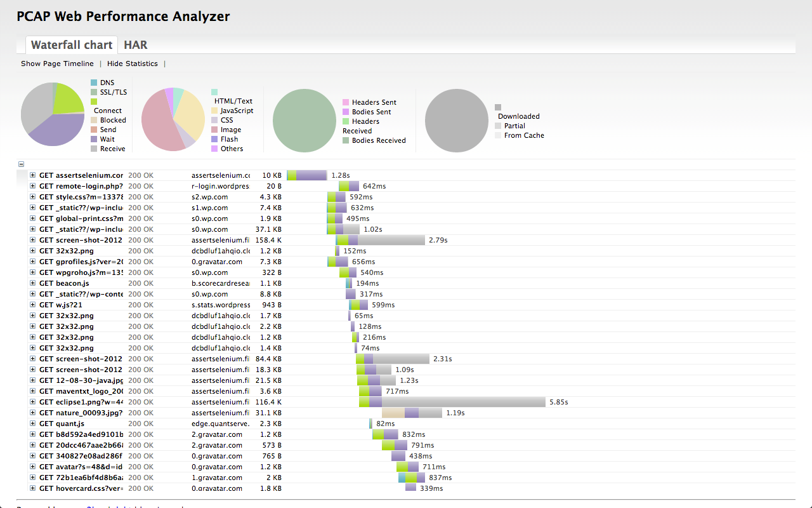Click the Show Page Timeline link
Screen dimensions: 812x508
click(57, 63)
